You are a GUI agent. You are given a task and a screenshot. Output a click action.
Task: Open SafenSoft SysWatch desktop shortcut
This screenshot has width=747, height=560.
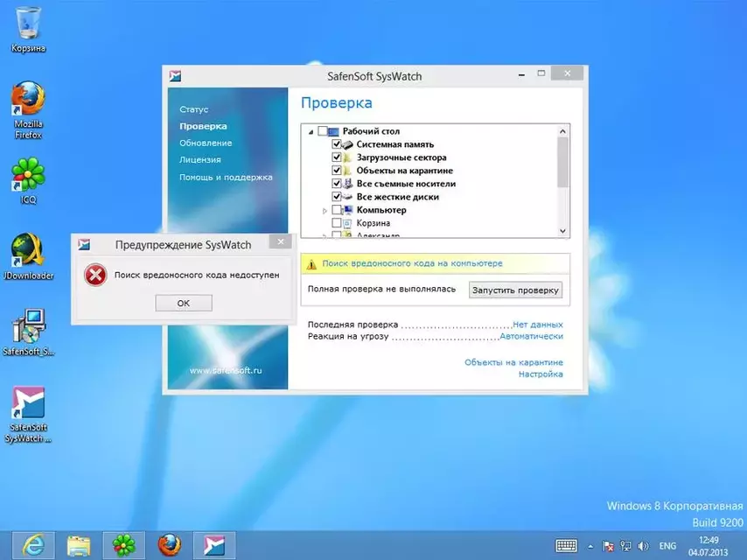pyautogui.click(x=28, y=414)
